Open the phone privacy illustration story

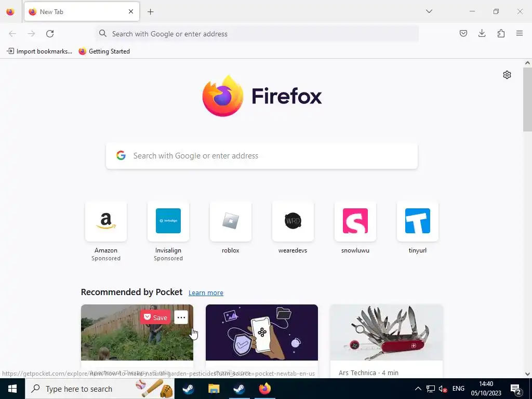pyautogui.click(x=262, y=332)
